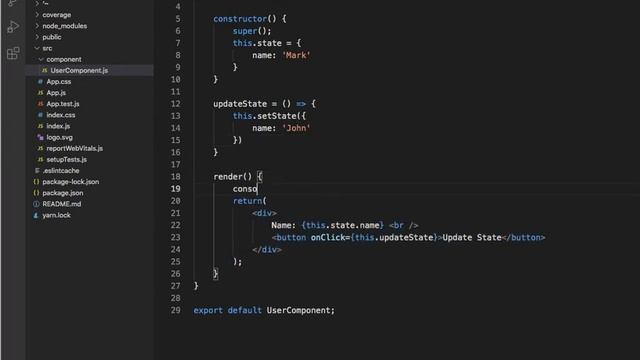Click 'Update State' button text in code
This screenshot has height=360, width=640.
point(472,238)
